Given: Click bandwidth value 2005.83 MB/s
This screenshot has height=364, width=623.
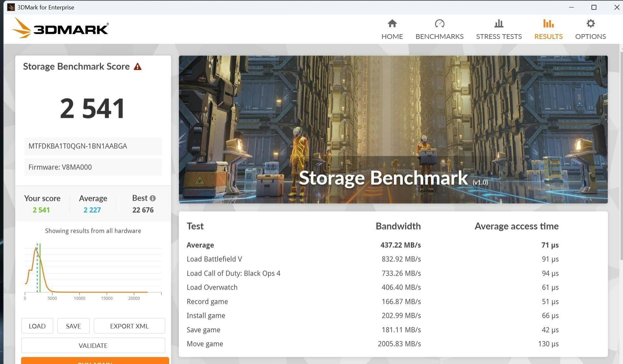Looking at the screenshot, I should pyautogui.click(x=399, y=344).
